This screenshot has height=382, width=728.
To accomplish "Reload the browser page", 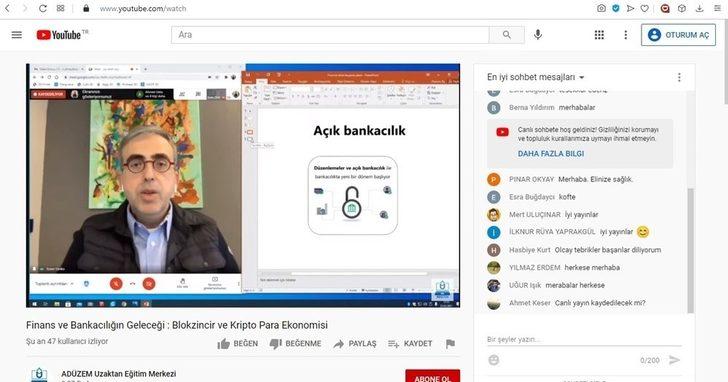I will point(43,8).
